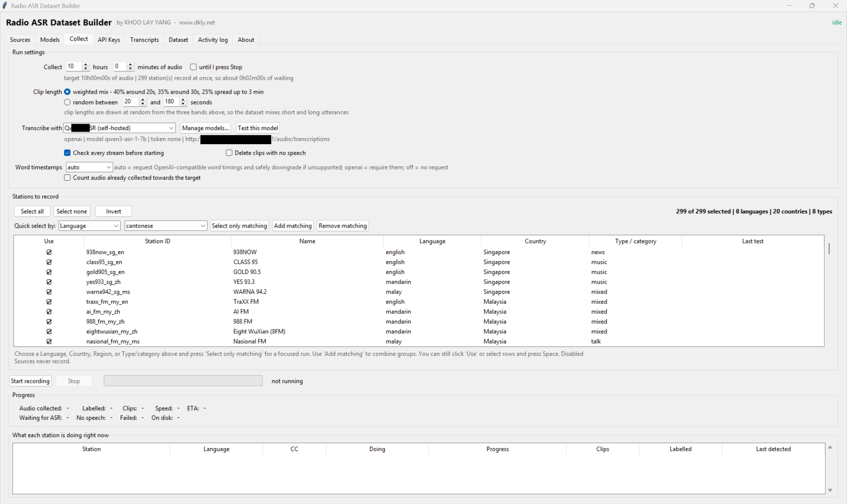Sort stations by Station ID column header

pos(157,241)
